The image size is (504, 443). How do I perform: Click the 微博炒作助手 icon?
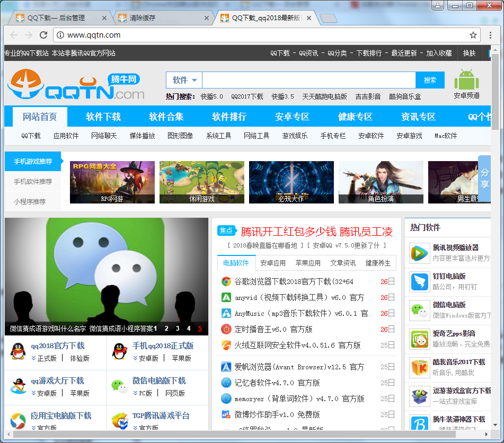(x=226, y=414)
